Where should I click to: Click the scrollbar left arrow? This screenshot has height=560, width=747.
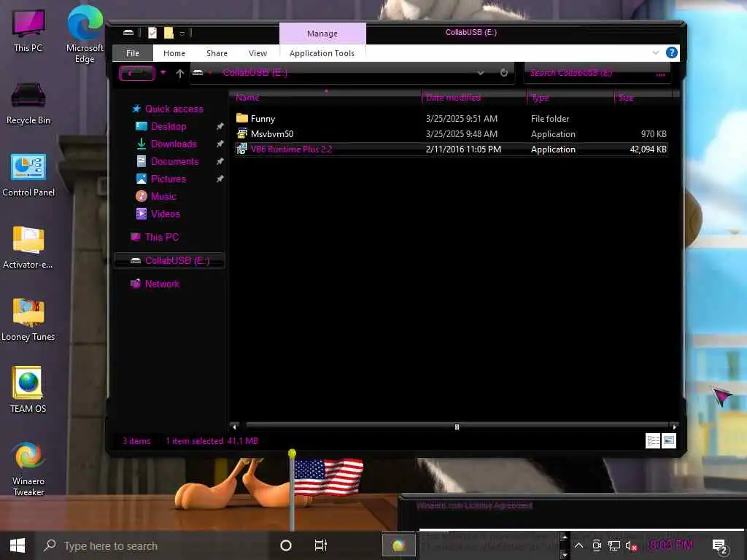click(x=234, y=427)
